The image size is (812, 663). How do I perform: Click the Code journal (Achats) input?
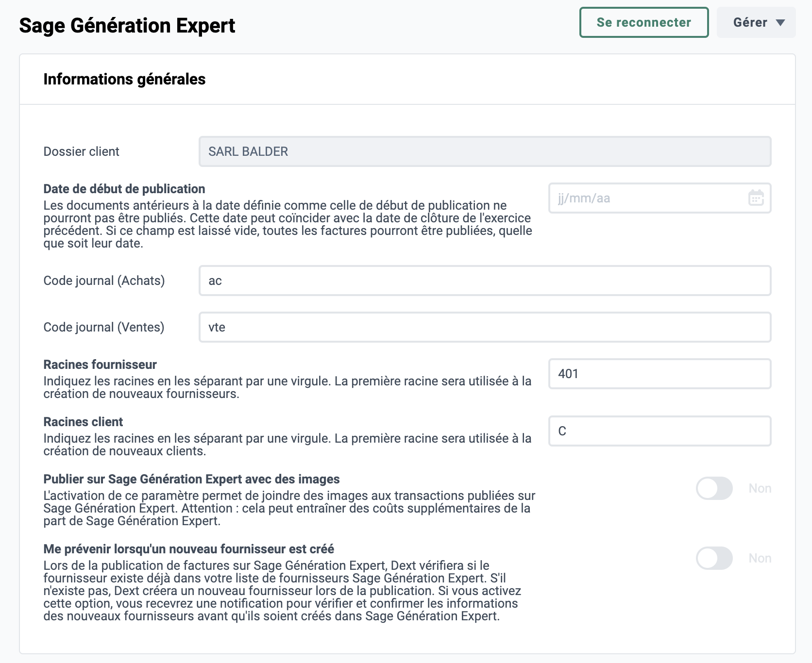point(485,281)
